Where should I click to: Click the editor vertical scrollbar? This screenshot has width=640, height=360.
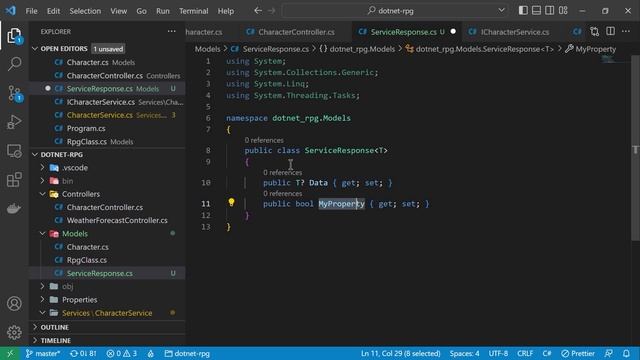635,147
